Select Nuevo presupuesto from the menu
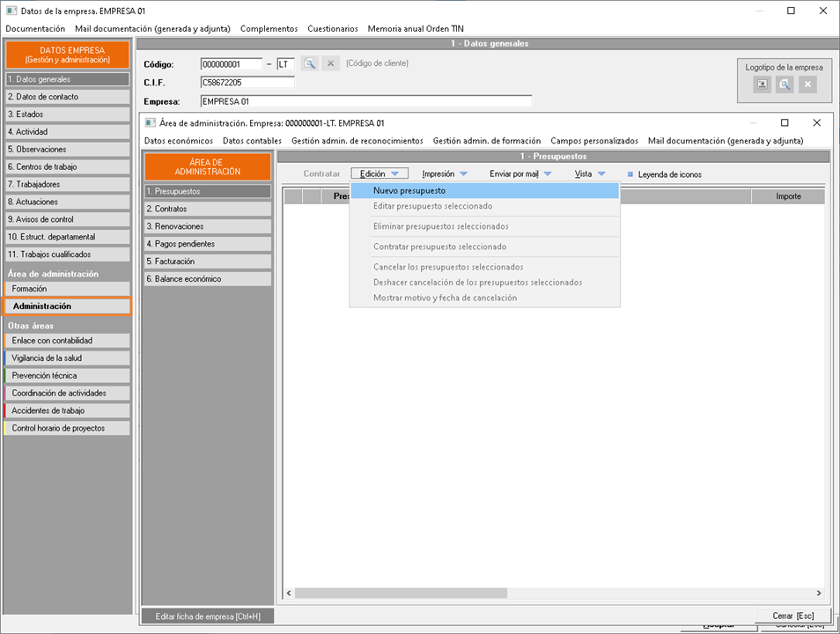Viewport: 840px width, 634px height. click(x=409, y=190)
